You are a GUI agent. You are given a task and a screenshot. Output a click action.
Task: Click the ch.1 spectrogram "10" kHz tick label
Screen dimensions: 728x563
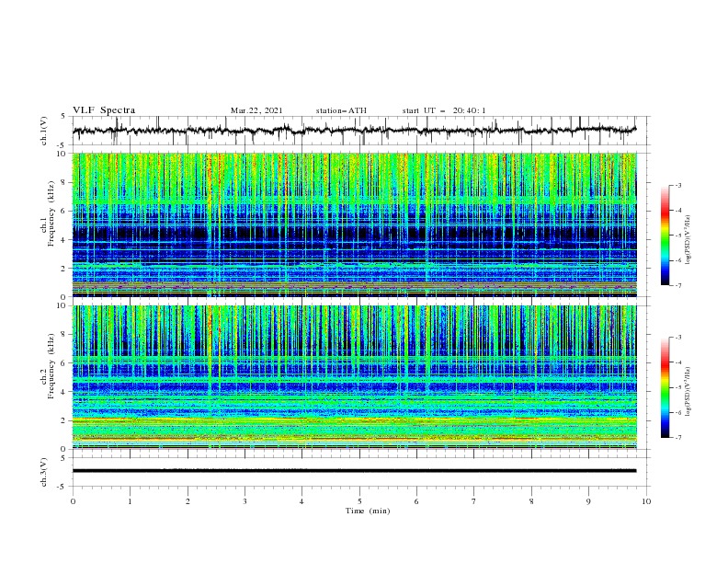click(x=63, y=154)
